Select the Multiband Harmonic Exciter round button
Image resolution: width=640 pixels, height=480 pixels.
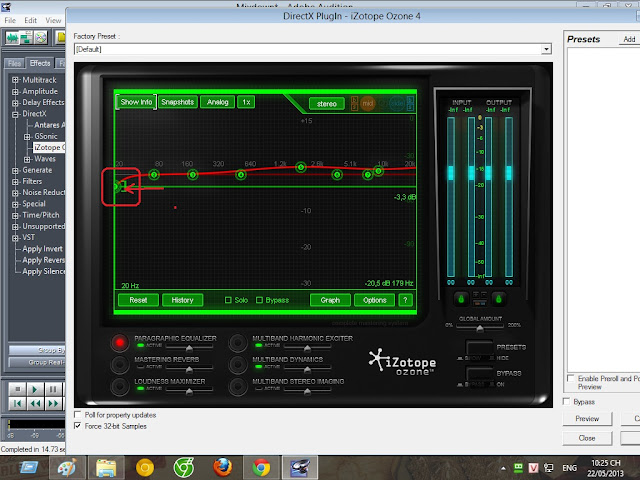[238, 343]
